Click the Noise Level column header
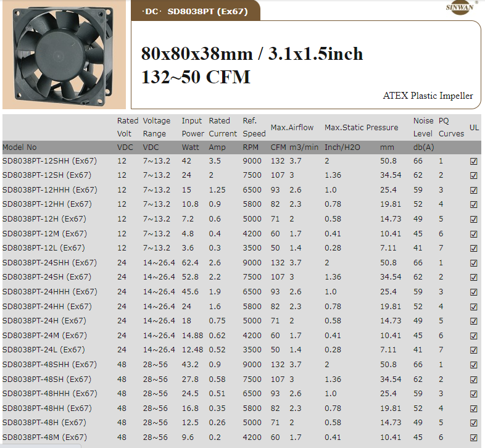The height and width of the screenshot is (448, 485). point(423,127)
